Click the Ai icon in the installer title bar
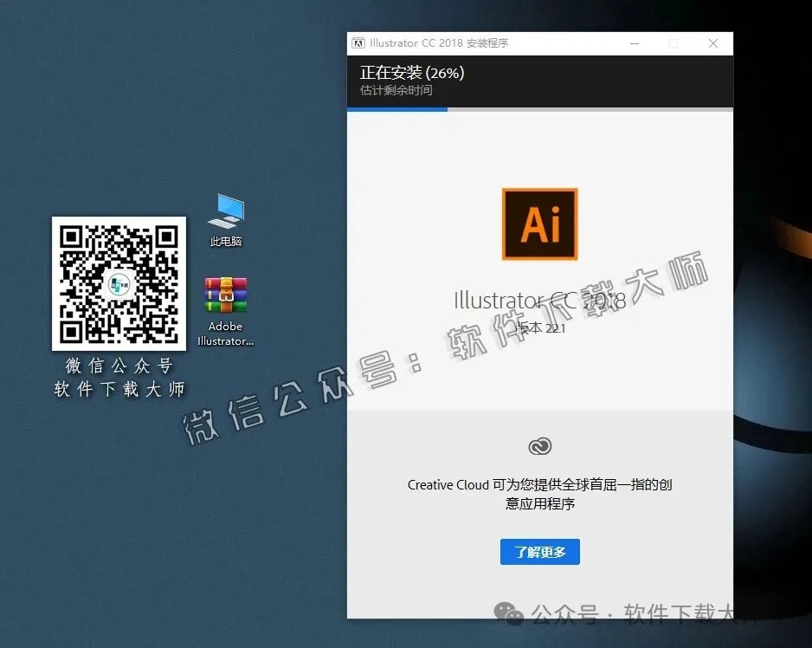812x648 pixels. pos(358,42)
